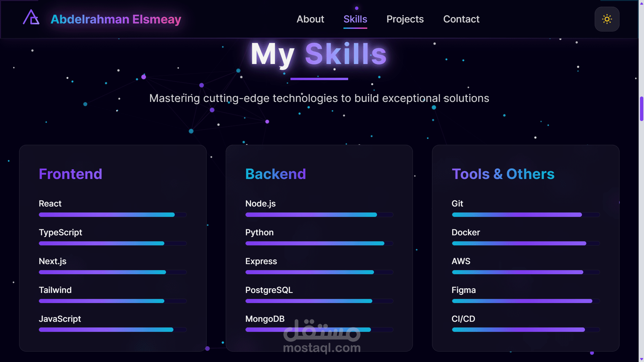Screen dimensions: 644x362
Task: Click the TypeScript skill label
Action: tap(60, 232)
